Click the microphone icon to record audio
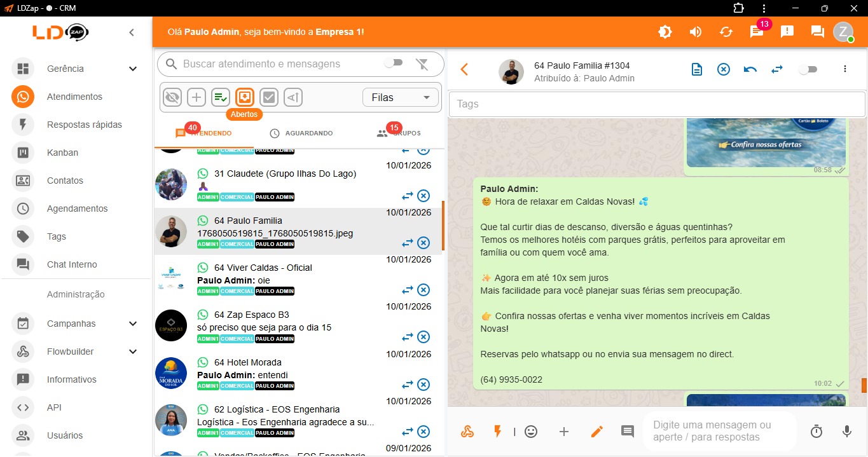 (x=846, y=432)
